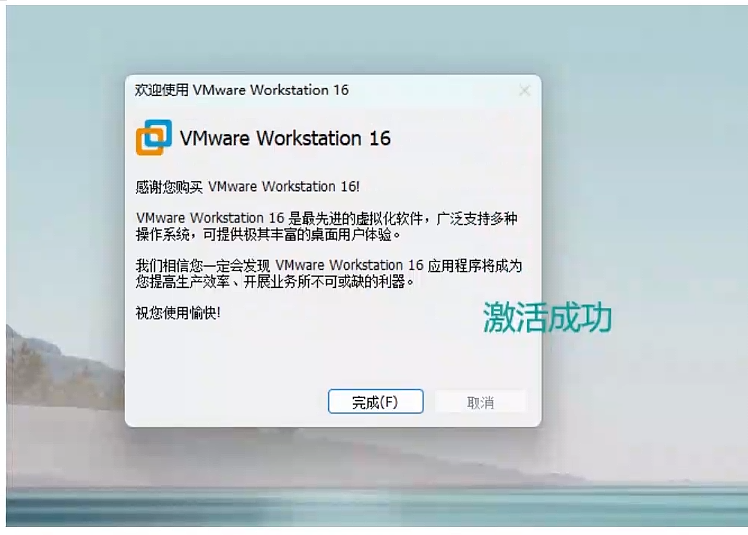Click the VMware Workstation logo icon
Viewport: 748px width, 535px height.
pyautogui.click(x=154, y=137)
